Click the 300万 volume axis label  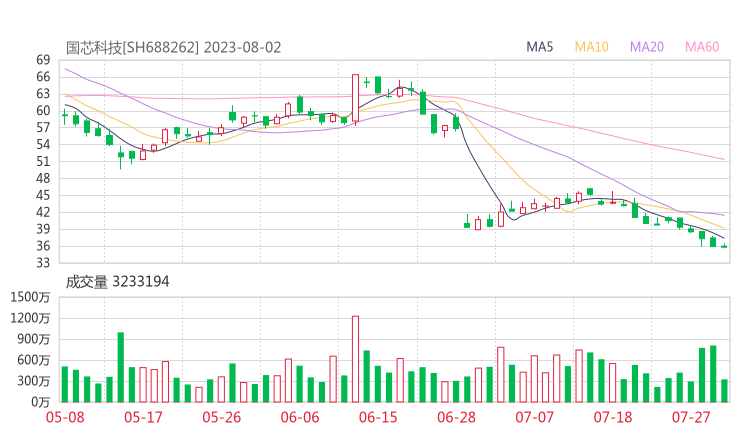pos(34,381)
